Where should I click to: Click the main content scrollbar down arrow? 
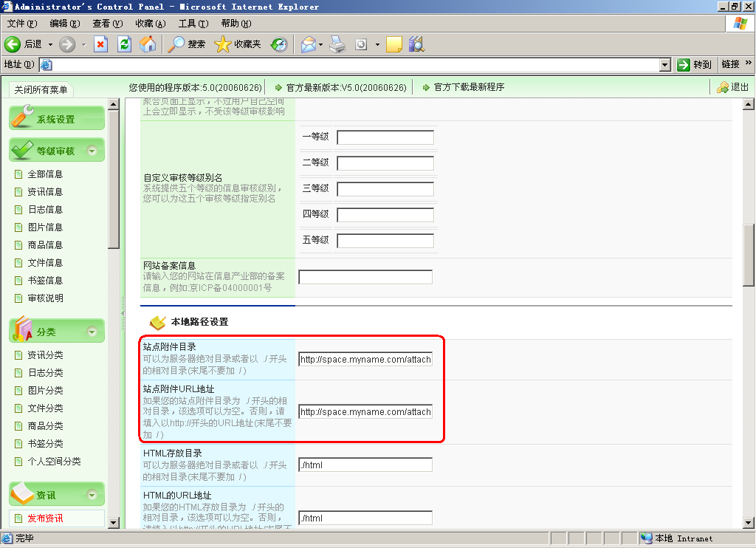pyautogui.click(x=749, y=522)
